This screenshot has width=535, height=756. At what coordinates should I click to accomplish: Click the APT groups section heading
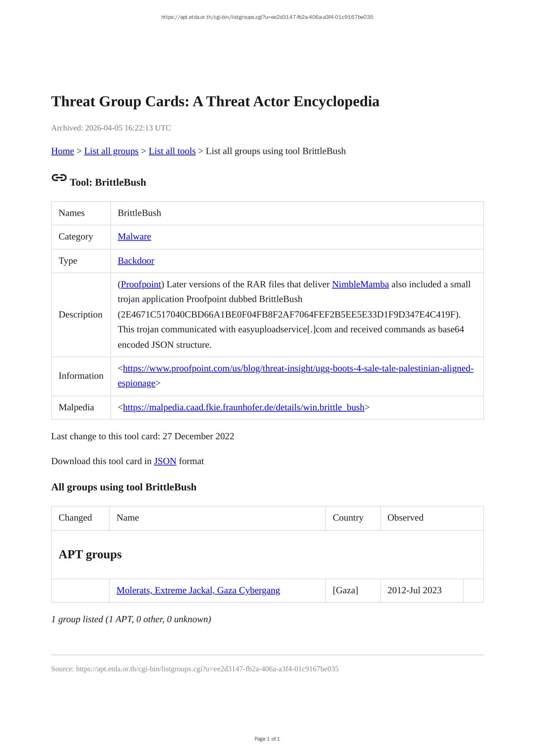[90, 554]
